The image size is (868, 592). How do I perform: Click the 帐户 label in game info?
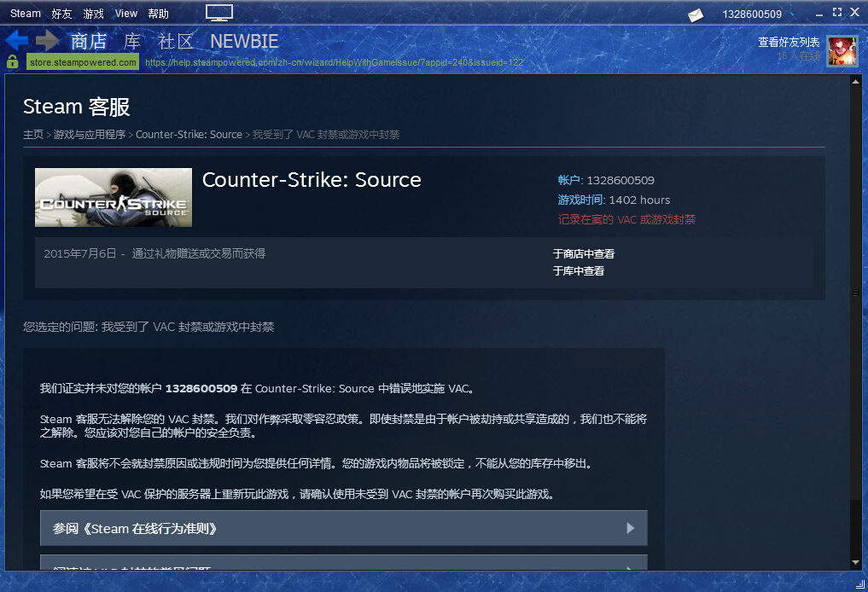(x=569, y=180)
